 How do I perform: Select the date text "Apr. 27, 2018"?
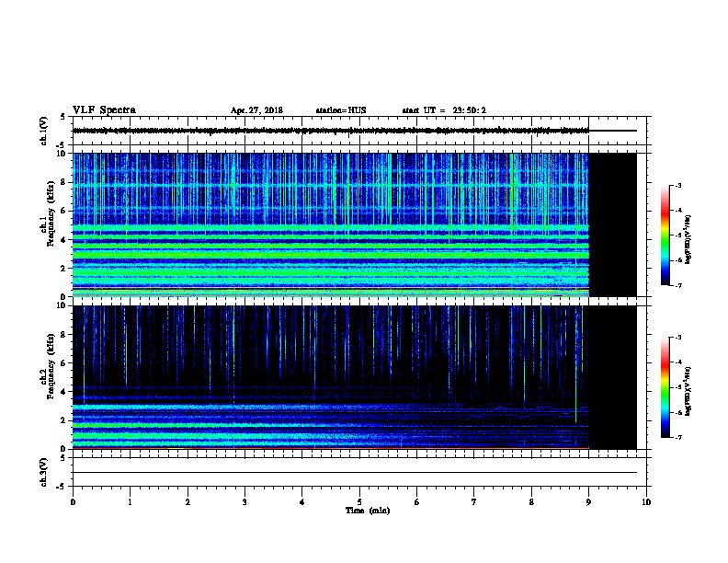pos(256,110)
